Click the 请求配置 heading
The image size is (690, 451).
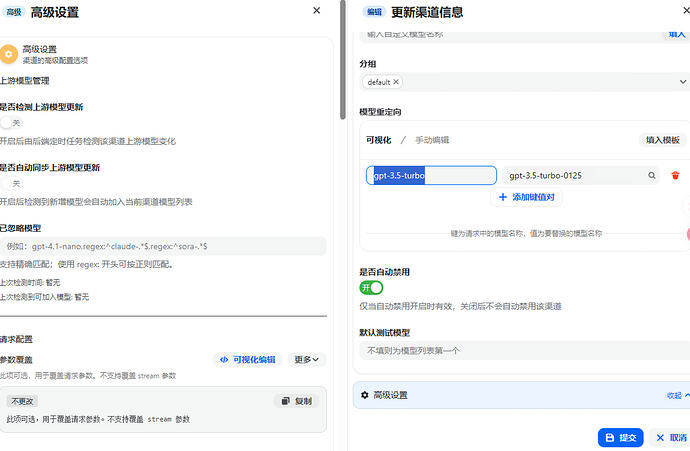coord(16,339)
